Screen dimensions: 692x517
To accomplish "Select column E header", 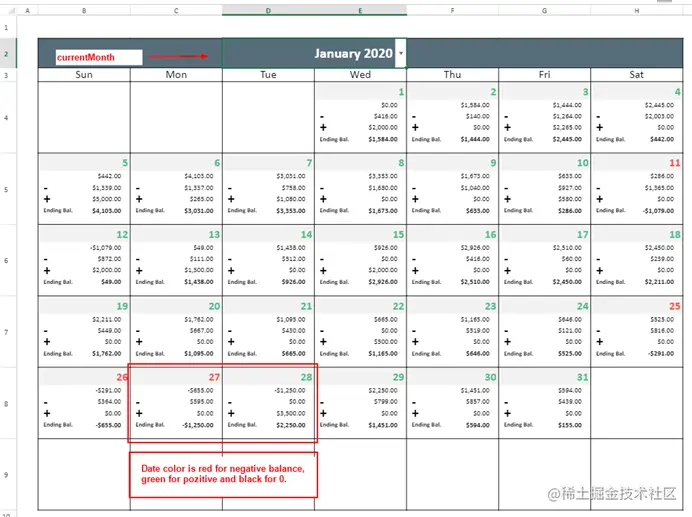I will (x=361, y=11).
